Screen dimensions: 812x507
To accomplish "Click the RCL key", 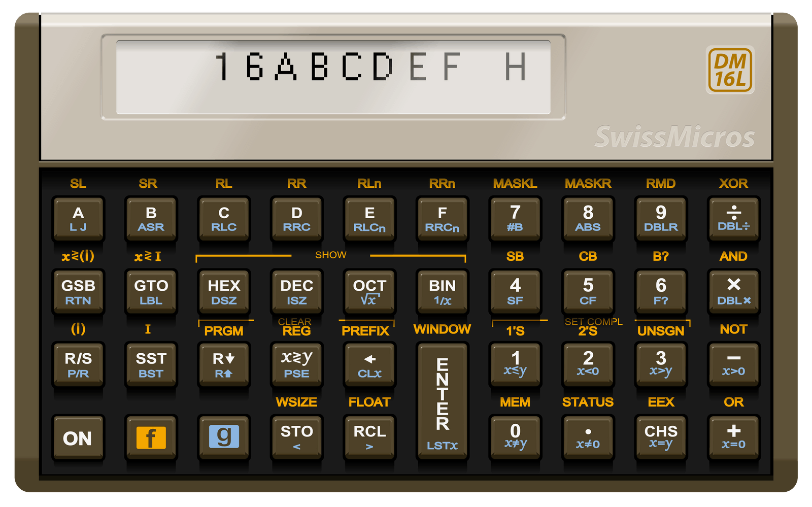I will pos(369,437).
